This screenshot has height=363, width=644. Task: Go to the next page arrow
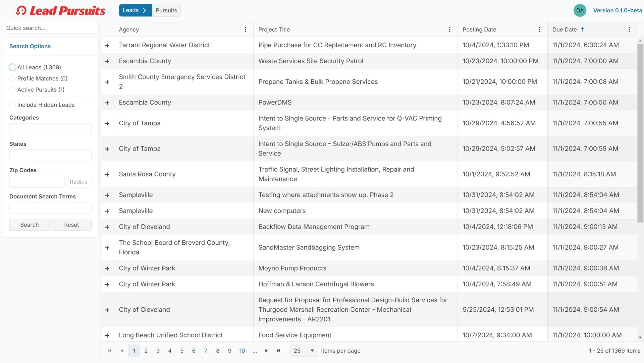pos(266,351)
